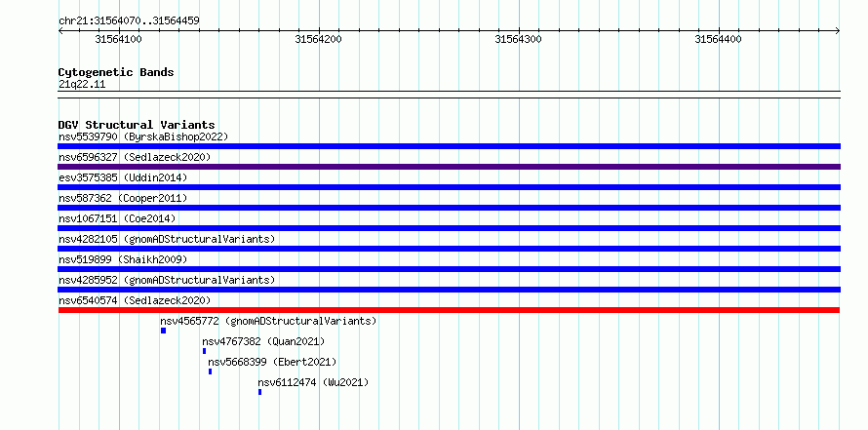Click the nsv5668399 (Ebert2021) label

pyautogui.click(x=272, y=362)
